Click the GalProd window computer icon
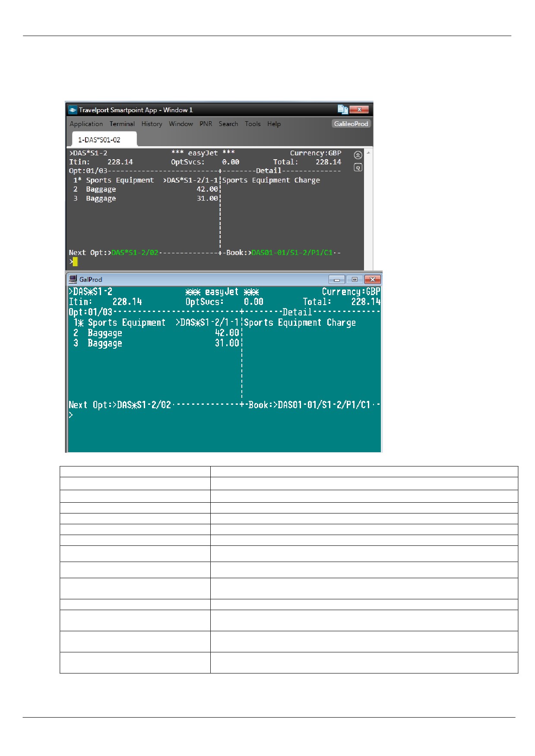Viewport: 535px width, 756px height. tap(73, 279)
